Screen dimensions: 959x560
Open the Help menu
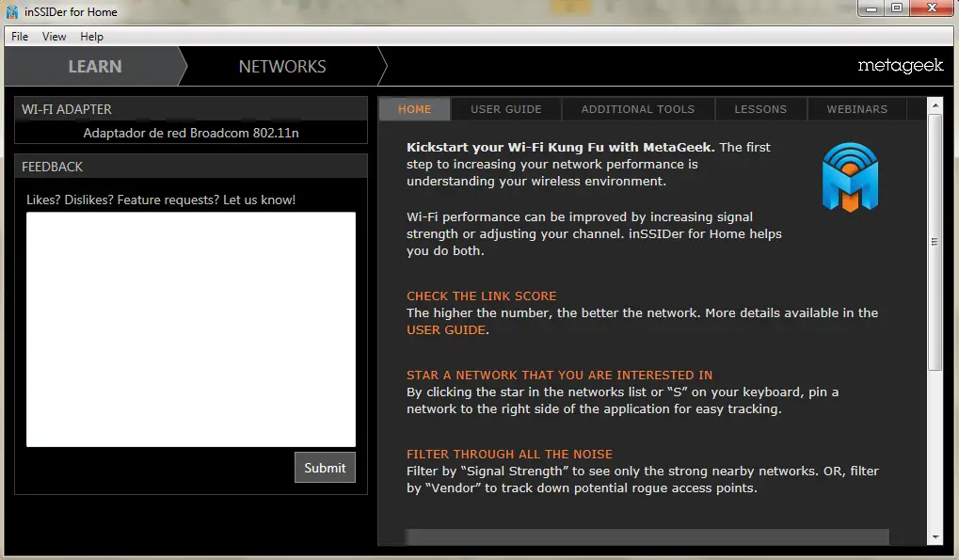coord(91,37)
